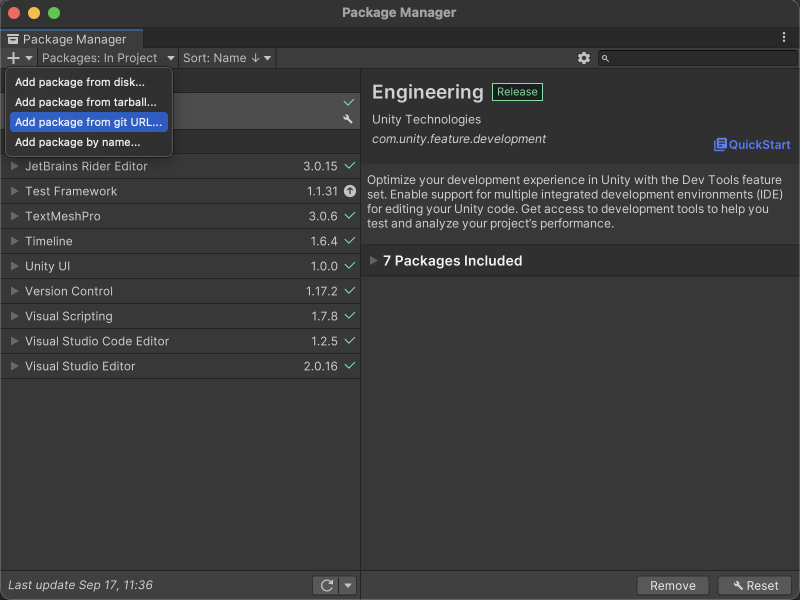
Task: Click the magnifier icon in search field
Action: point(605,59)
